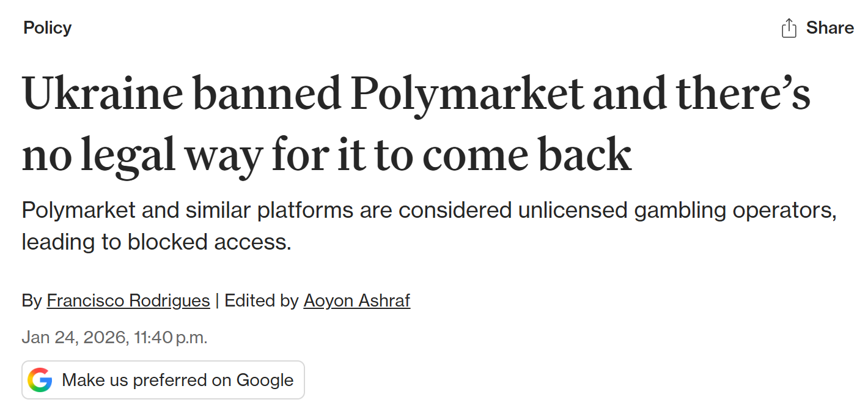
Task: Click Polymarket in the subheading sentence
Action: tap(78, 210)
